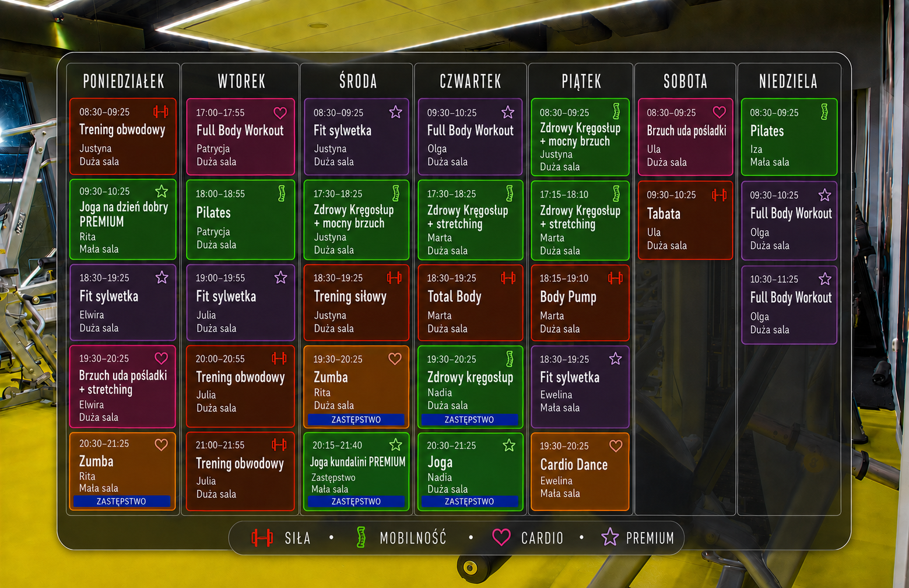The height and width of the screenshot is (588, 909).
Task: Select the star icon on Joga kundalini PREMIUM
Action: click(395, 445)
